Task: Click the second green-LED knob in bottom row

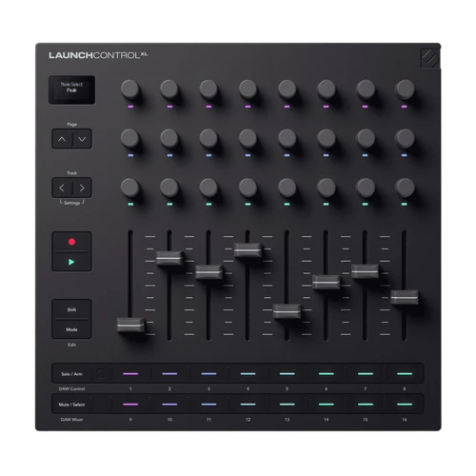Action: click(169, 188)
